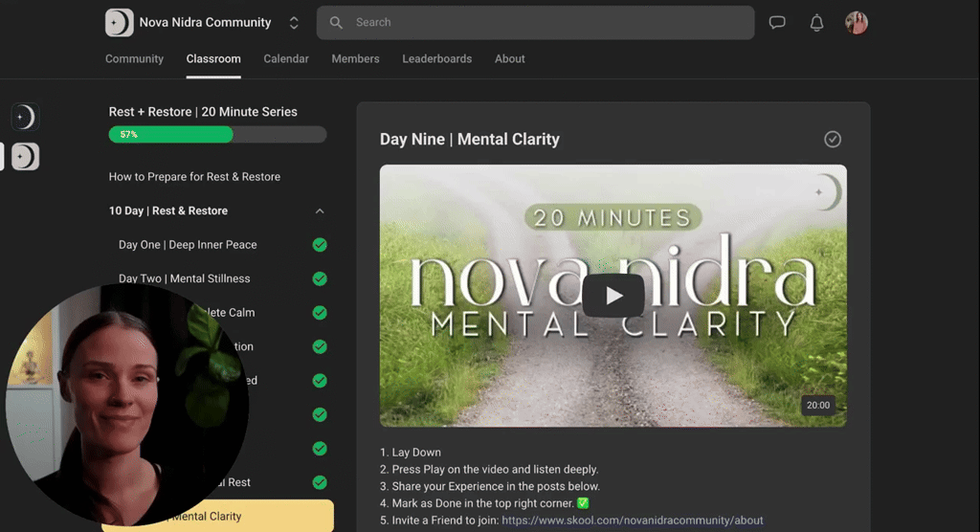980x532 pixels.
Task: Click the Day Nine | Mental Clarity heading
Action: pos(469,140)
